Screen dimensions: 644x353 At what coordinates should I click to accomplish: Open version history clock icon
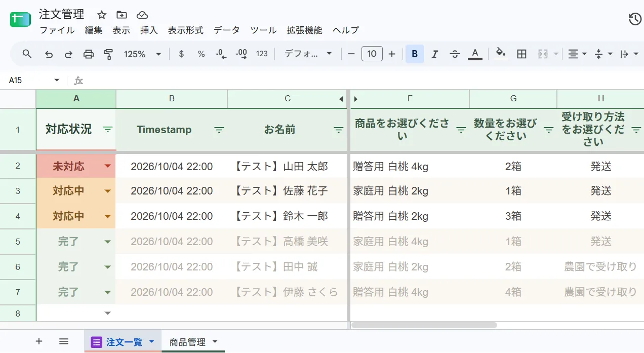click(635, 19)
